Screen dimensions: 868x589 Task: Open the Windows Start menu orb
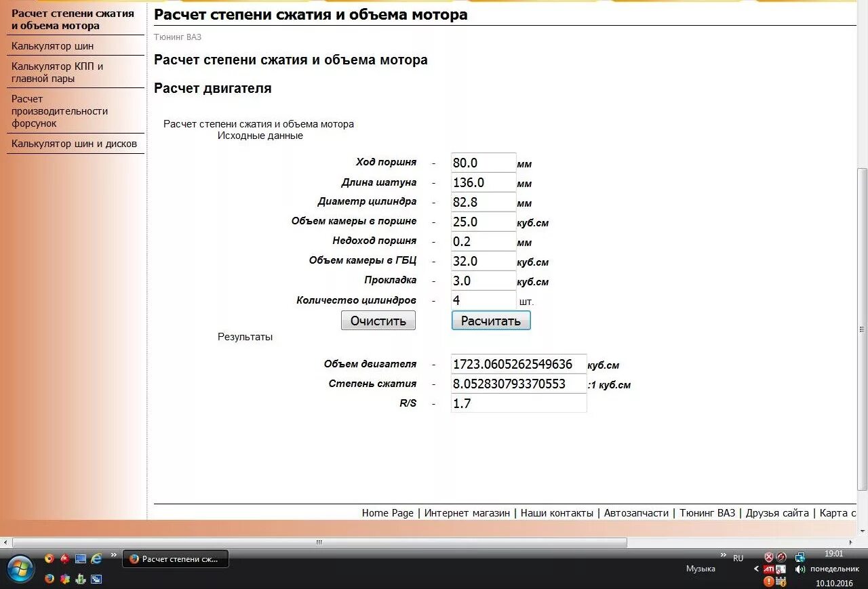pyautogui.click(x=20, y=569)
